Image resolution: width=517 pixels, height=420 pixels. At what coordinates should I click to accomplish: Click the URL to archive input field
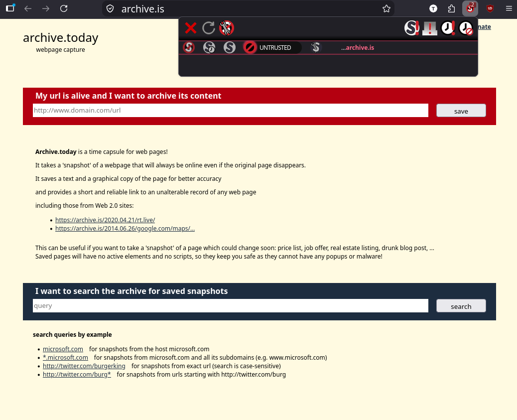coord(231,110)
